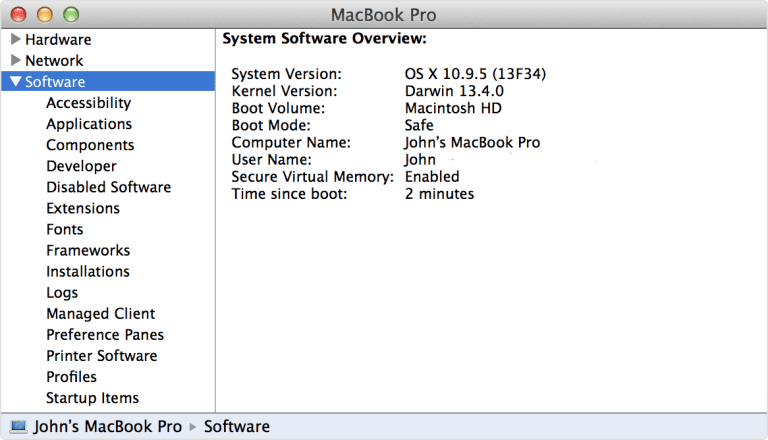Select the Software category row
The width and height of the screenshot is (768, 440).
coord(108,81)
